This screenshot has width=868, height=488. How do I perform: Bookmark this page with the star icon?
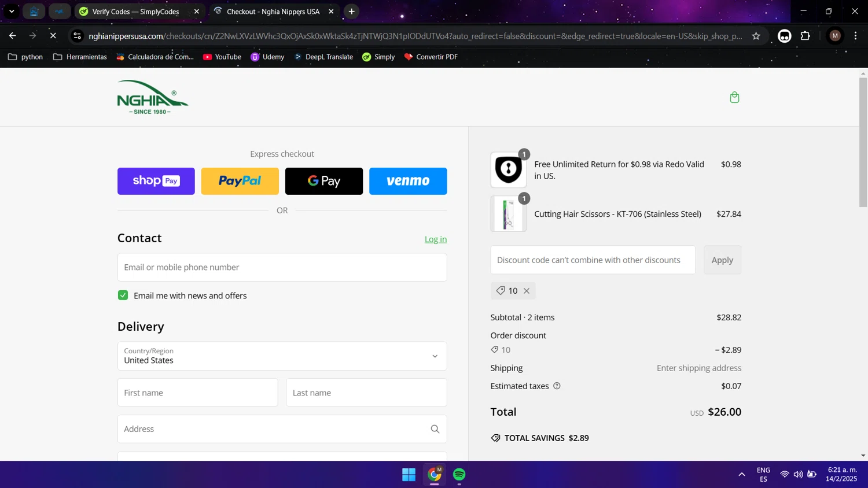click(756, 36)
